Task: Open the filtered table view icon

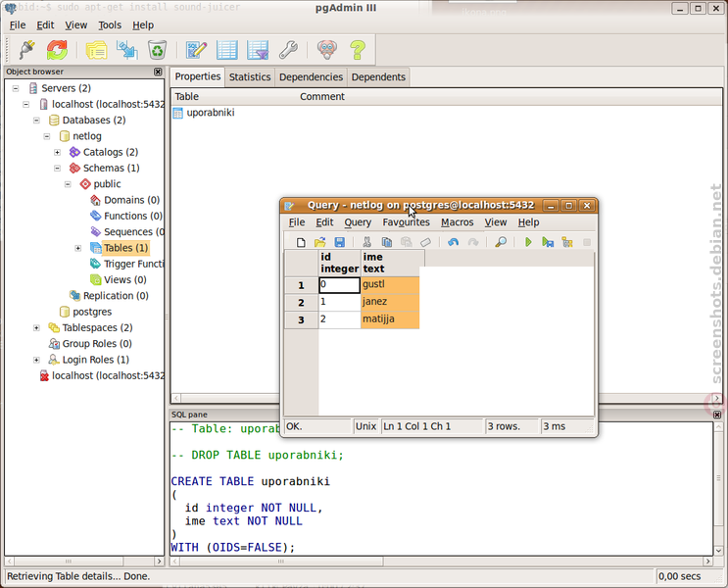Action: [258, 50]
